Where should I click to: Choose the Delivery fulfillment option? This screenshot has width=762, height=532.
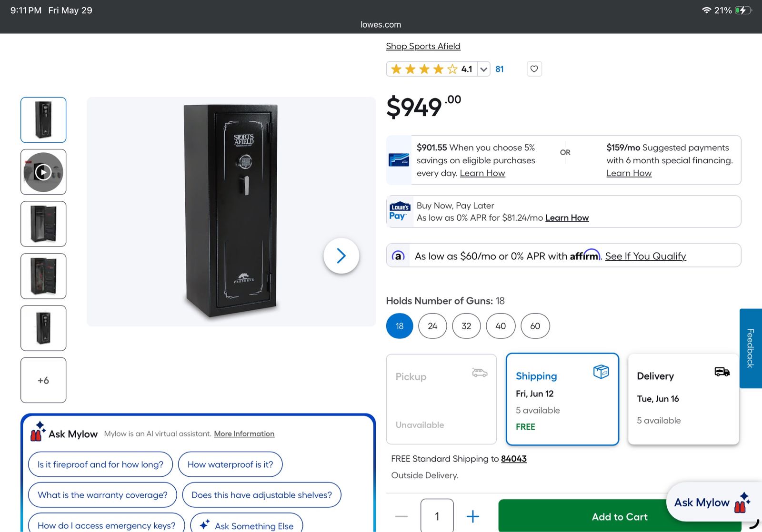coord(683,399)
